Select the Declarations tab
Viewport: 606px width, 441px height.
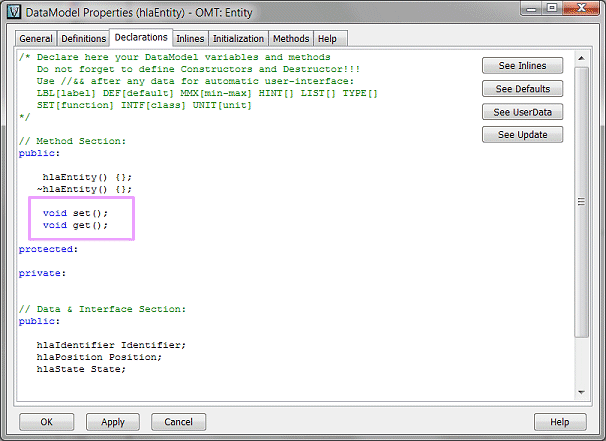coord(141,38)
